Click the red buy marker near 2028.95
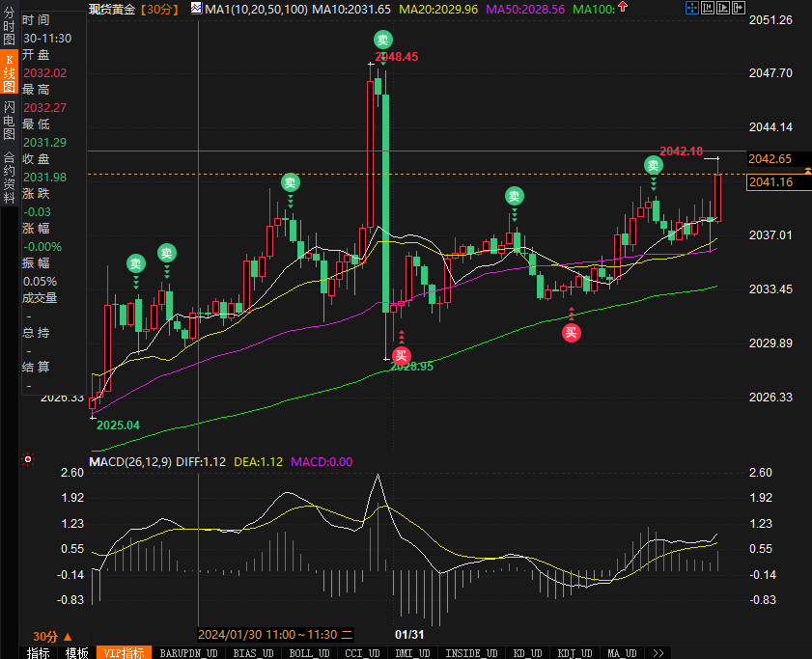Screen dimensions: 812x659 (x=402, y=355)
